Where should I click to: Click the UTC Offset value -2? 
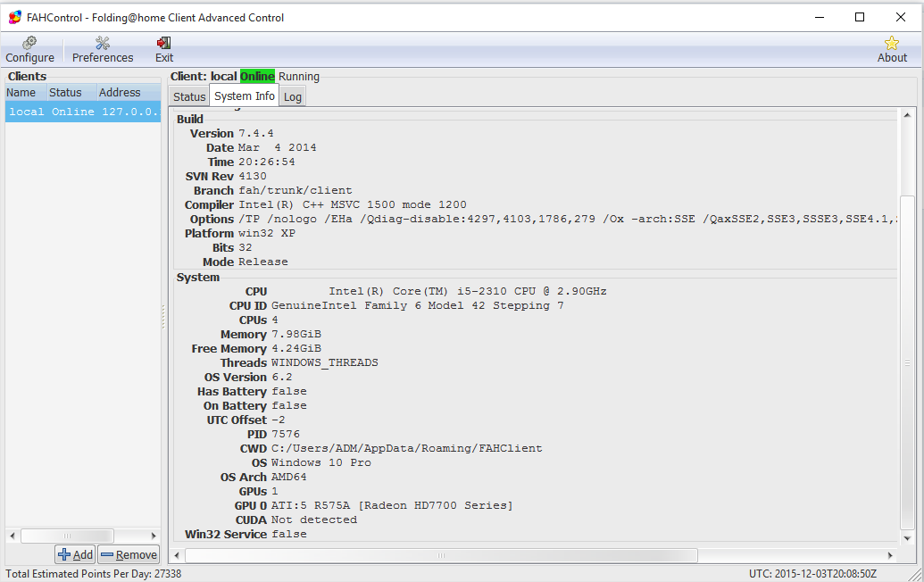pyautogui.click(x=279, y=420)
